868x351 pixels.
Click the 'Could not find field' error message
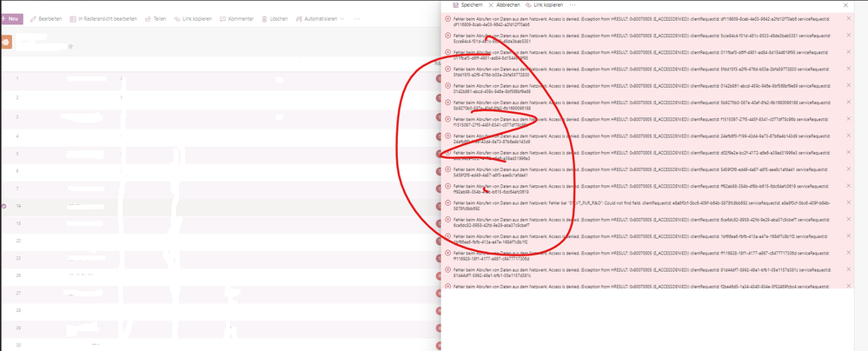point(641,206)
